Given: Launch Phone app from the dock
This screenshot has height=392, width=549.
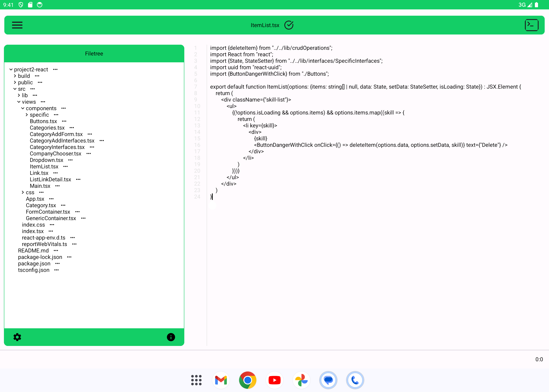Looking at the screenshot, I should pos(355,380).
